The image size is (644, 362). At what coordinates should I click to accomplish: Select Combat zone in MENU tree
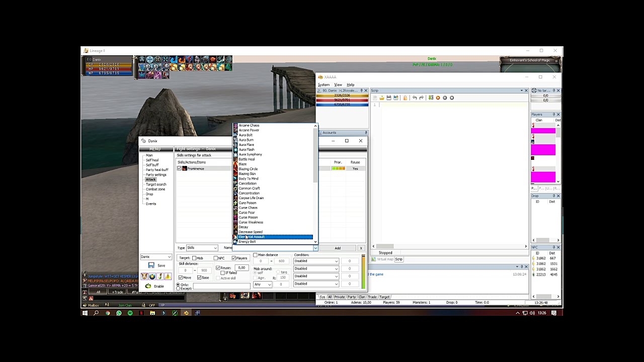155,190
